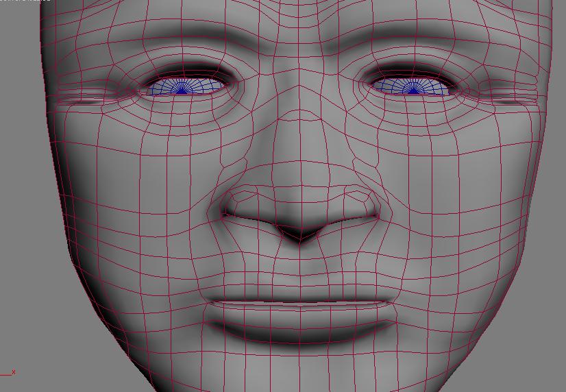Screen dimensions: 566x392
Task: Click the red X axis label
Action: 13,372
